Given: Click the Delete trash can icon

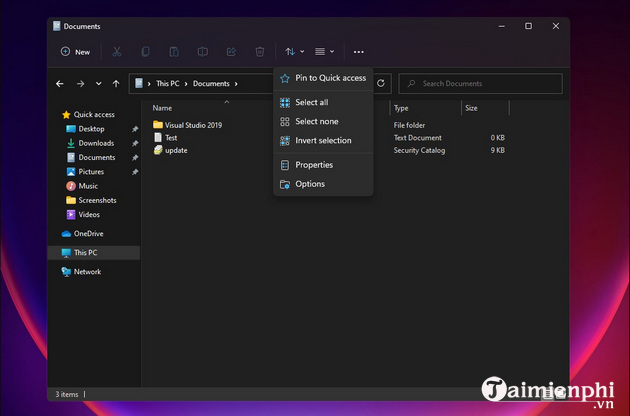Looking at the screenshot, I should click(260, 51).
